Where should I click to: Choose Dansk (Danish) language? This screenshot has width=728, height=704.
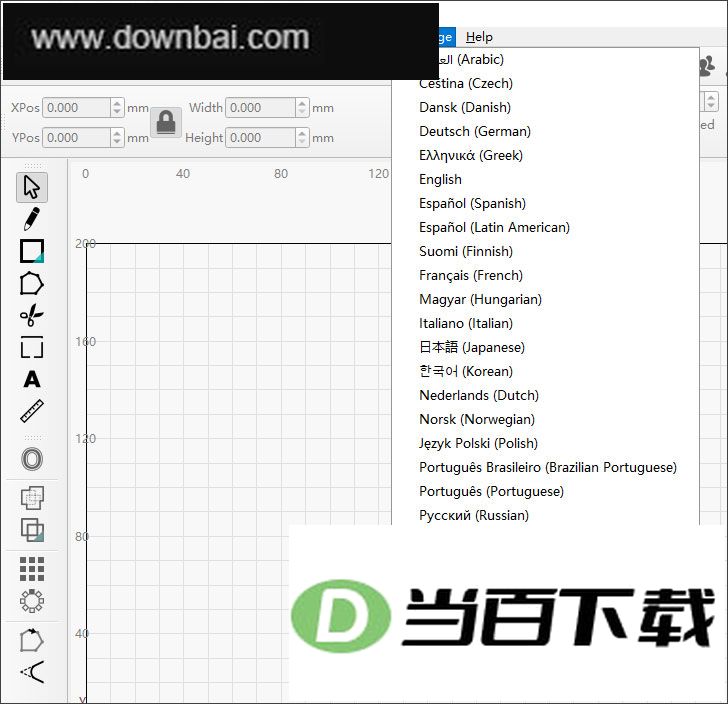click(x=546, y=107)
